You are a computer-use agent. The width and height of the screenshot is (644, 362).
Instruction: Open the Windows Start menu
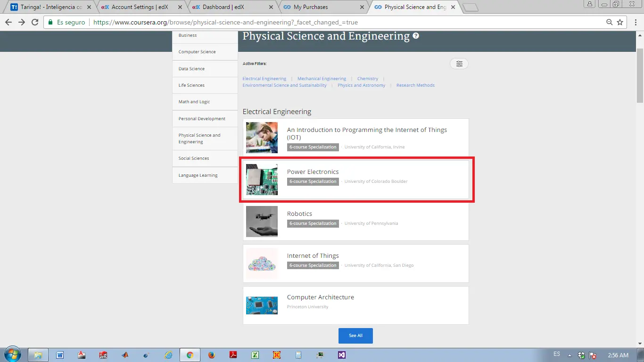(12, 355)
